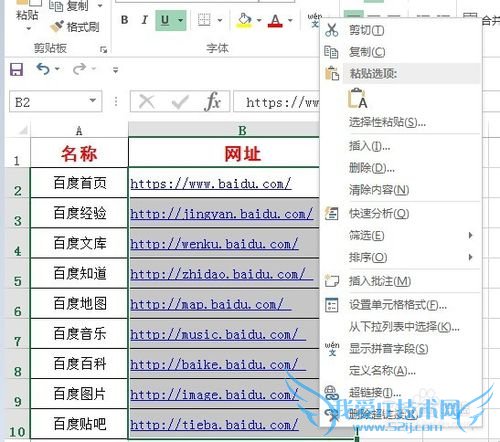The width and height of the screenshot is (500, 442).
Task: Open undo history dropdown
Action: tap(57, 69)
